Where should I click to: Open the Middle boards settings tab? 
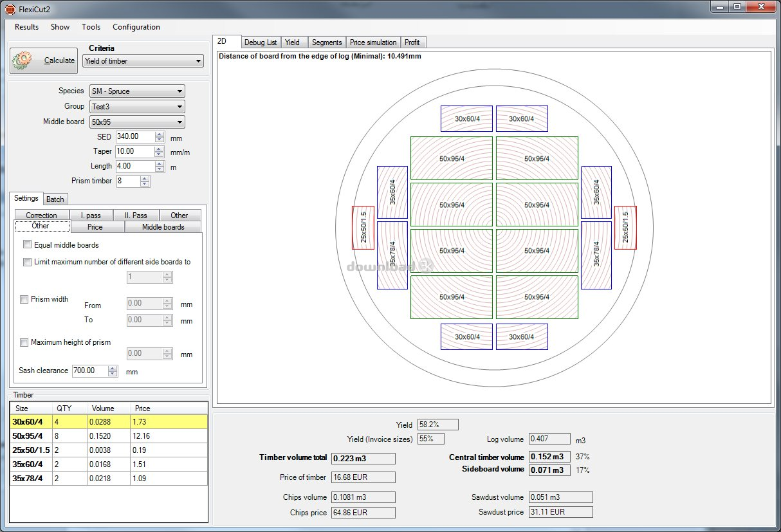point(163,227)
